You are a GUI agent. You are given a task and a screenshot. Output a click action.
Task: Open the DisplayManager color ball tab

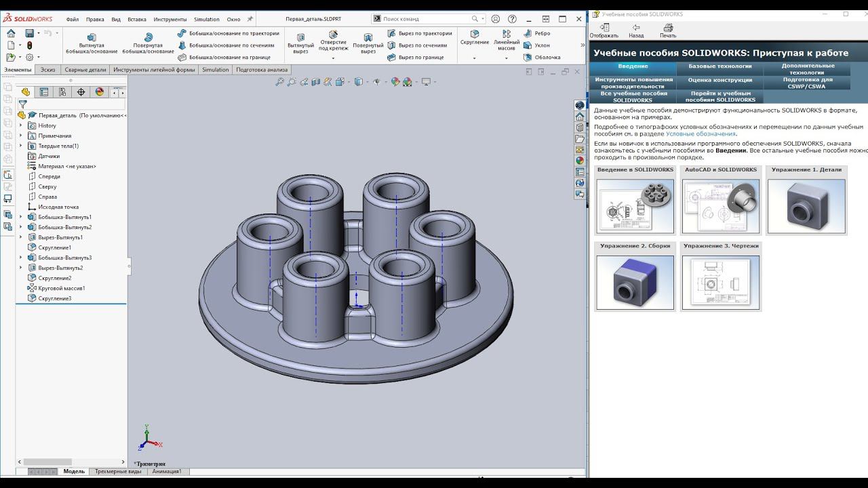coord(100,92)
